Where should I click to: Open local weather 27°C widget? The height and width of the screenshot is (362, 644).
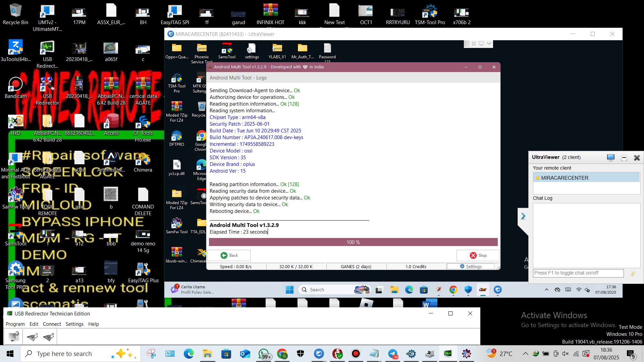(499, 354)
